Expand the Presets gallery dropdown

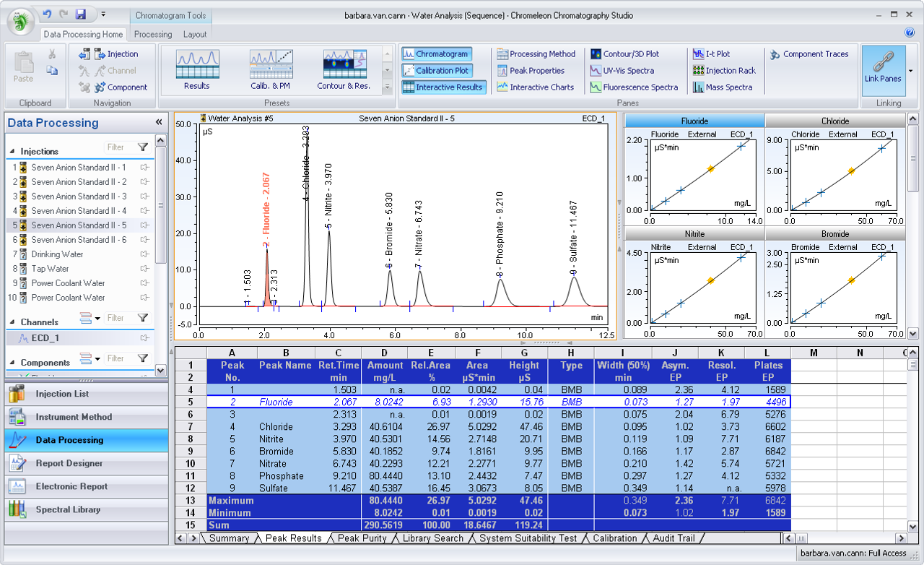coord(387,87)
